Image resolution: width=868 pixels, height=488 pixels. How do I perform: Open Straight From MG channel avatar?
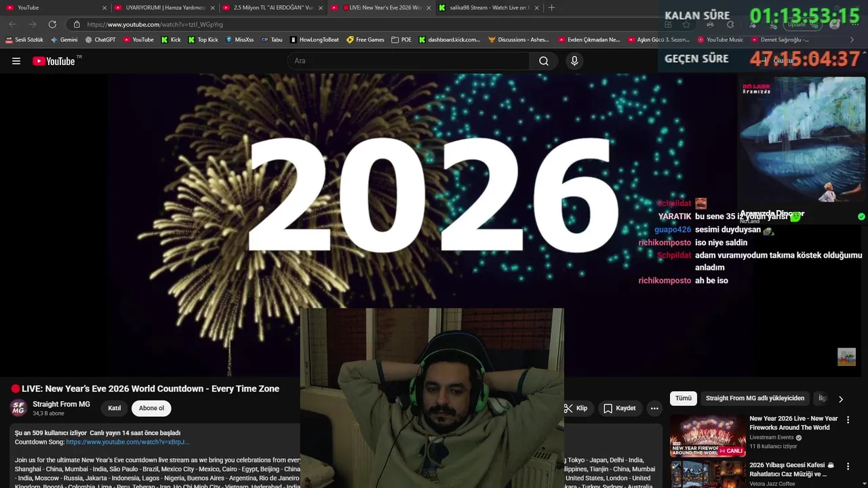18,408
